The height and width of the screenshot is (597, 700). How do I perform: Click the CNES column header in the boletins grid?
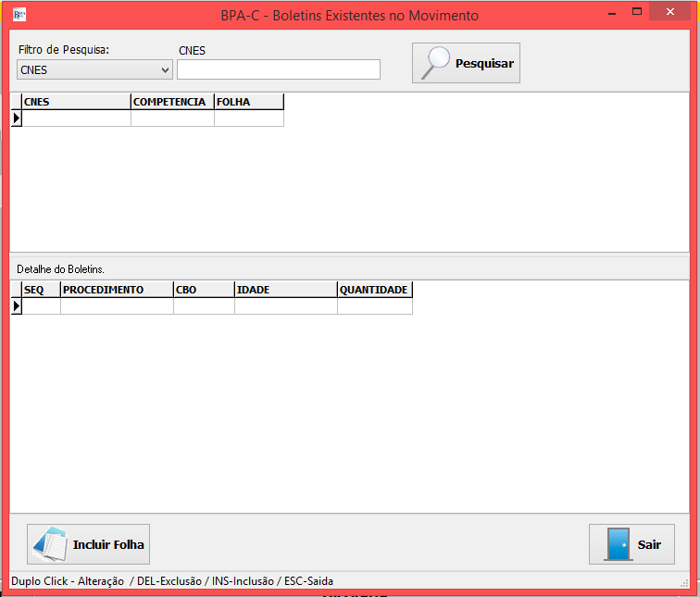coord(76,102)
